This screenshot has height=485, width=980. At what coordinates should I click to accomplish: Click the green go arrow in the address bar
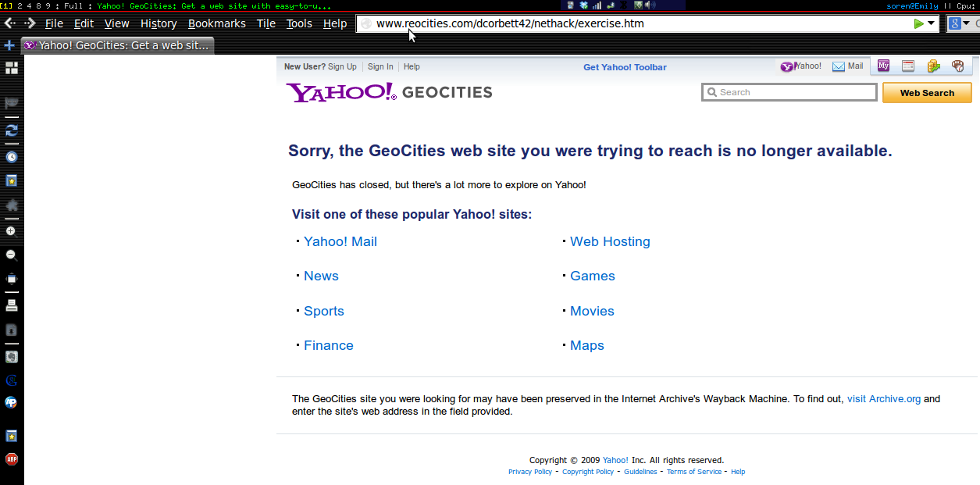point(918,23)
